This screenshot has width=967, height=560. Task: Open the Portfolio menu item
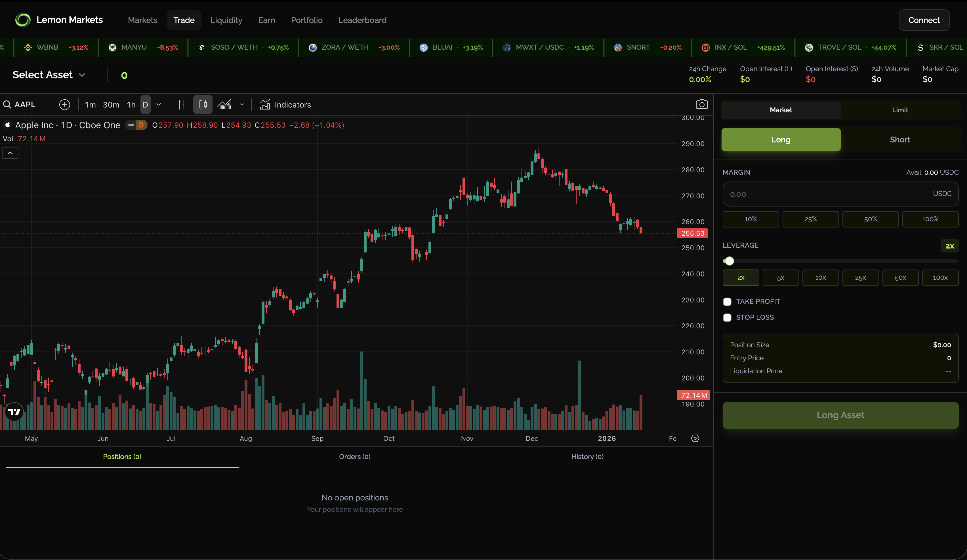point(307,20)
